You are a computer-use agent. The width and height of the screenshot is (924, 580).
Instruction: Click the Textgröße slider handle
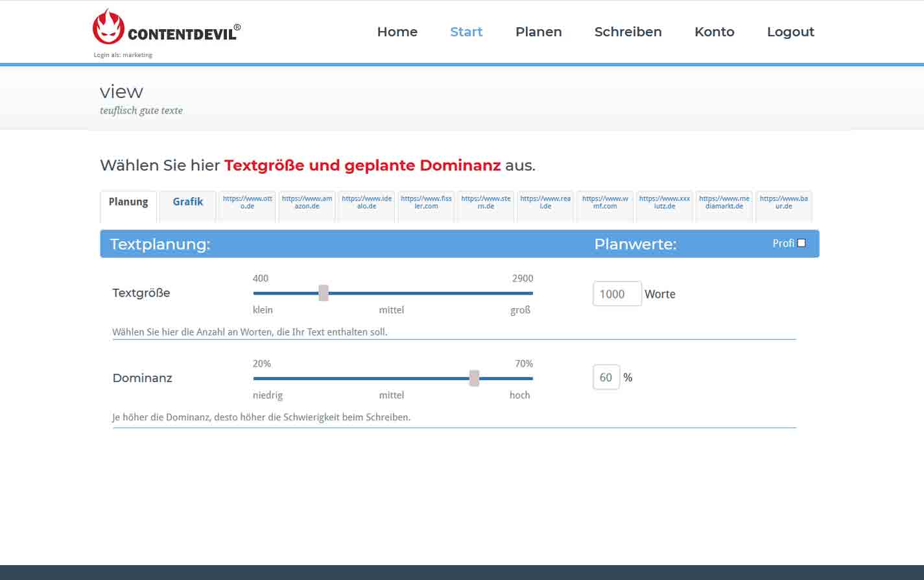click(x=324, y=293)
